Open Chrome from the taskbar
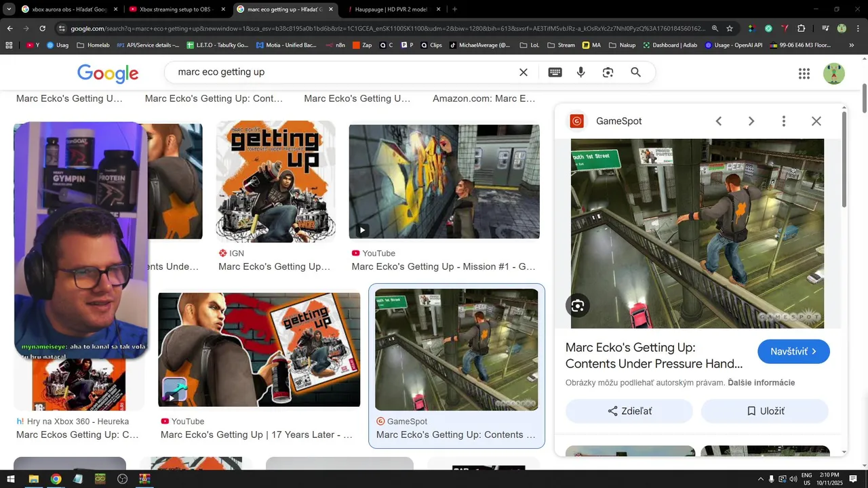The width and height of the screenshot is (868, 488). (x=56, y=479)
